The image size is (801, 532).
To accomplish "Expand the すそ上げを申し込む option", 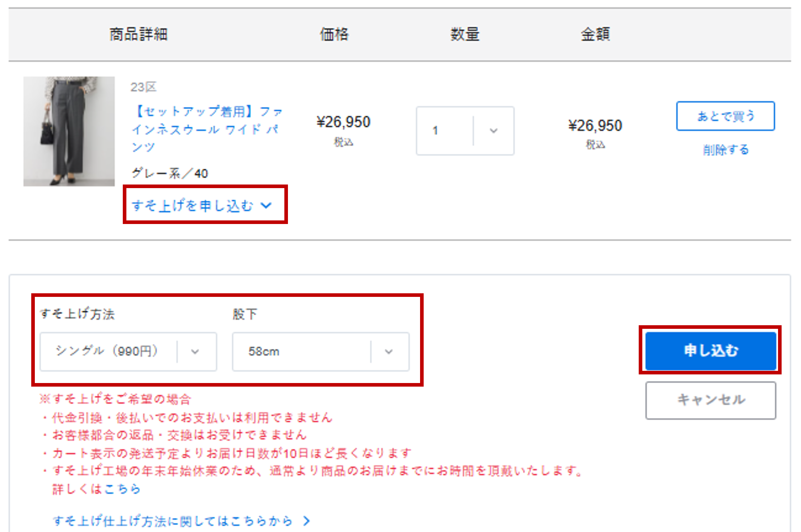I will coord(202,205).
